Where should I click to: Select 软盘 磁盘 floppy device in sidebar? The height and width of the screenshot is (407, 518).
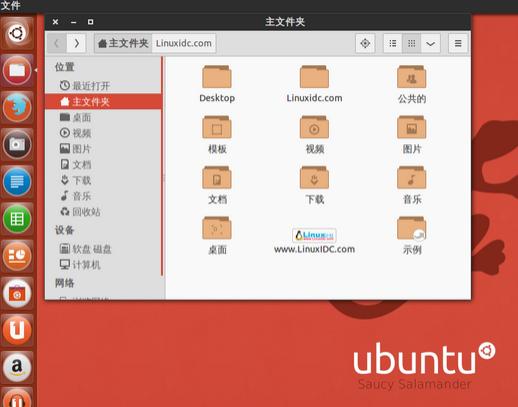(103, 249)
